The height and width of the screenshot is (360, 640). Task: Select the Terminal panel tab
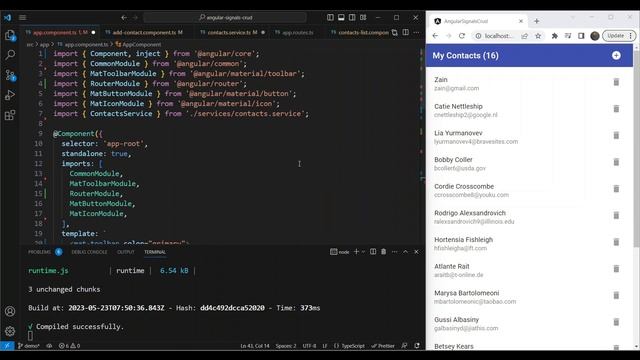[x=155, y=252]
